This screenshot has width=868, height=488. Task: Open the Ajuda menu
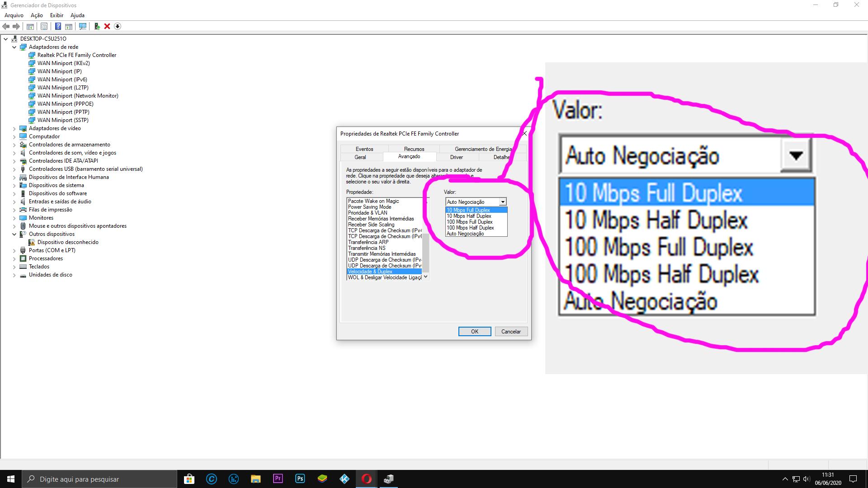click(77, 15)
